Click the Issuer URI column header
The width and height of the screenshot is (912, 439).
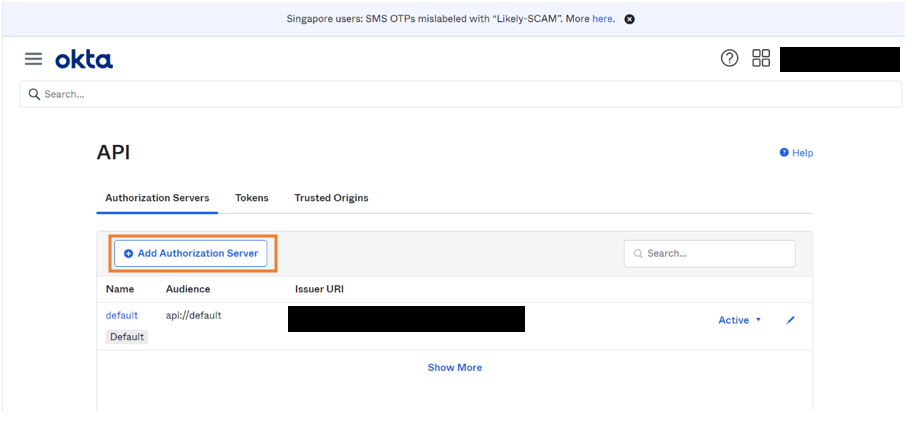pyautogui.click(x=320, y=289)
